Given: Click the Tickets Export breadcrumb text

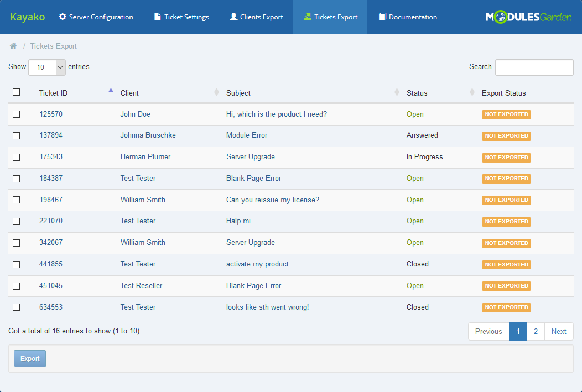Looking at the screenshot, I should click(x=54, y=46).
